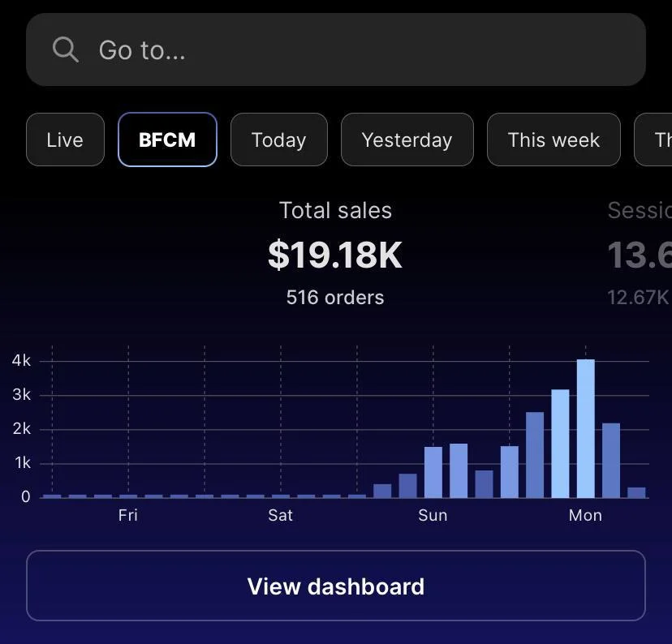This screenshot has height=644, width=672.
Task: Tap the Total sales $19.18K figure
Action: (335, 255)
